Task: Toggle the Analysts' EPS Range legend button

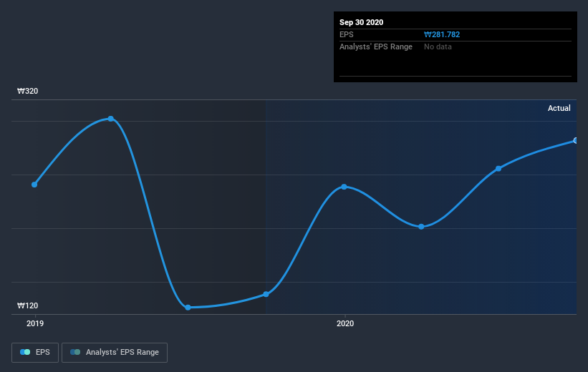Action: pos(115,353)
